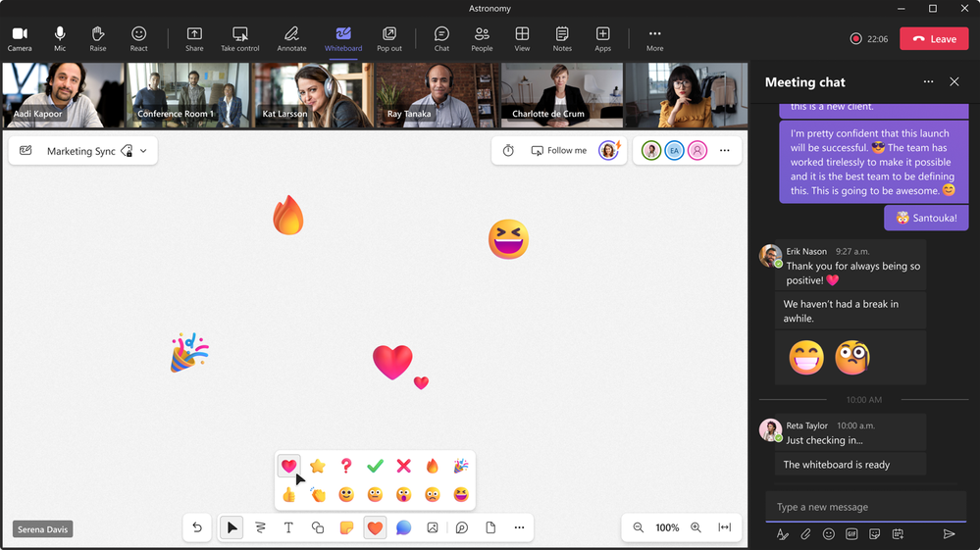
Task: Pick the clapping hands reaction
Action: tap(318, 494)
